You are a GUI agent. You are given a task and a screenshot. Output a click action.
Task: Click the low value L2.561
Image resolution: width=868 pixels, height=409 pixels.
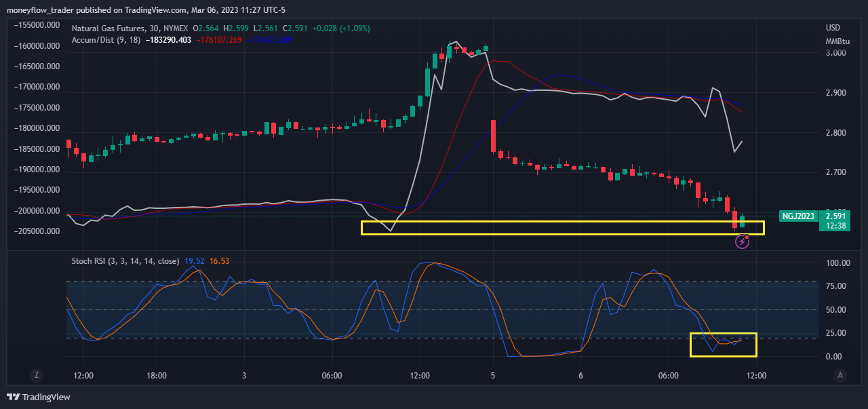point(265,28)
